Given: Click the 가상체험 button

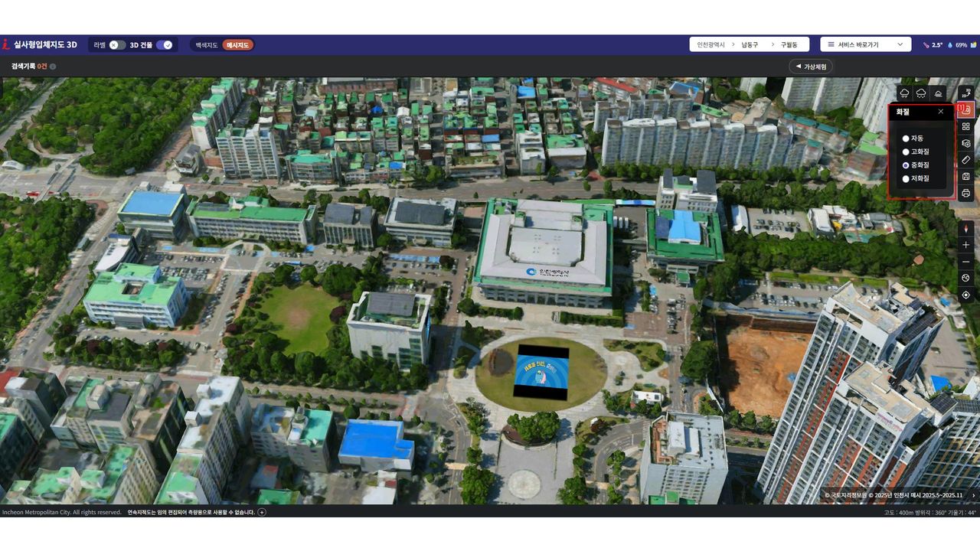Looking at the screenshot, I should pos(811,67).
